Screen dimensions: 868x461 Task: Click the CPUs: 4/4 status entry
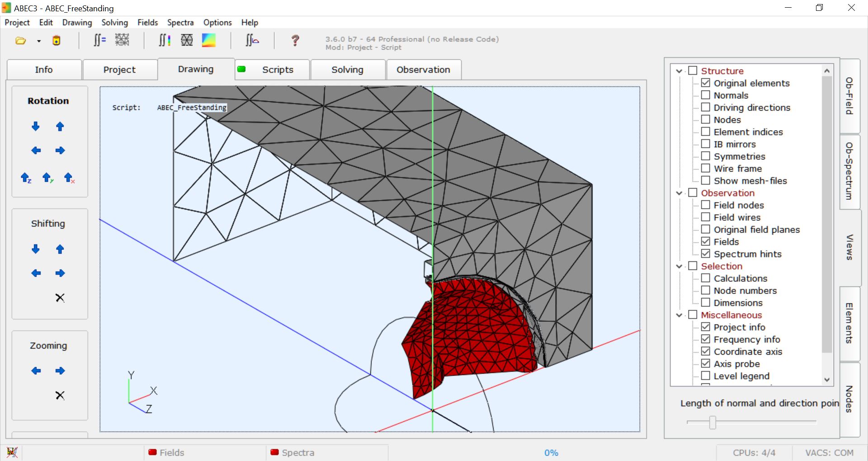point(754,452)
